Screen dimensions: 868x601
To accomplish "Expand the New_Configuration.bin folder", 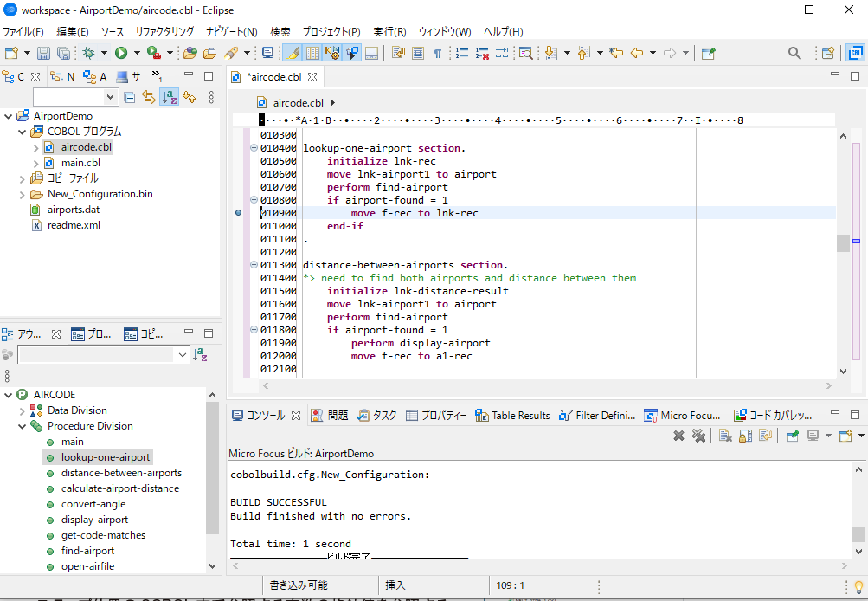I will coord(23,195).
